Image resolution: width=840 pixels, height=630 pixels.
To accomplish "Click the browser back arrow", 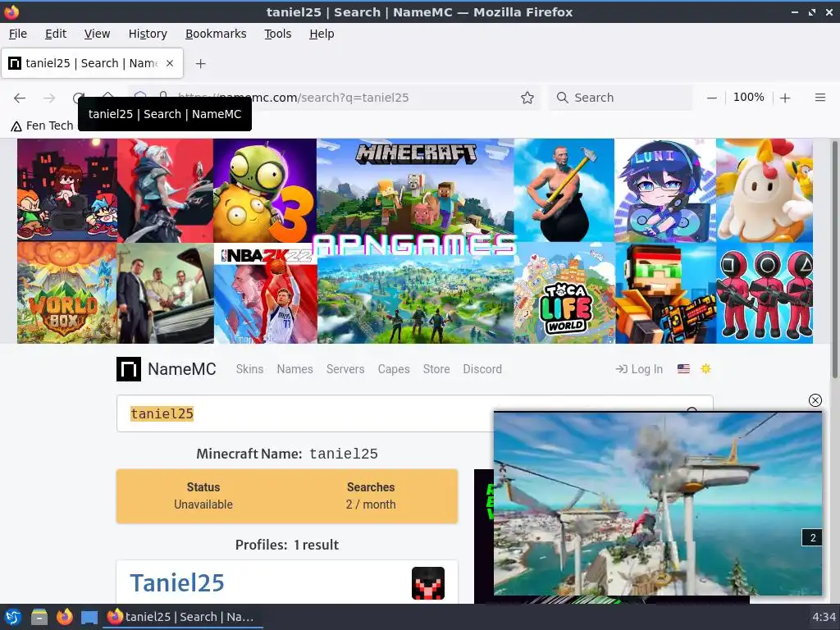I will point(20,98).
